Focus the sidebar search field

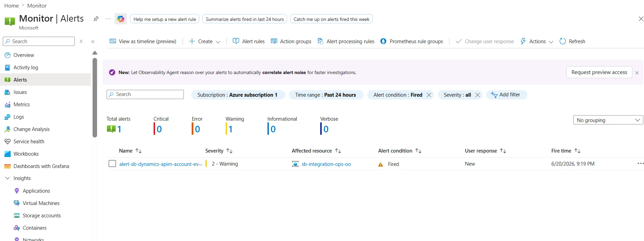tap(39, 41)
